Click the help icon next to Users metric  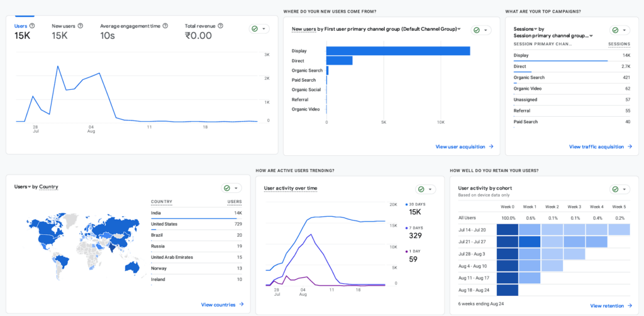[x=32, y=26]
